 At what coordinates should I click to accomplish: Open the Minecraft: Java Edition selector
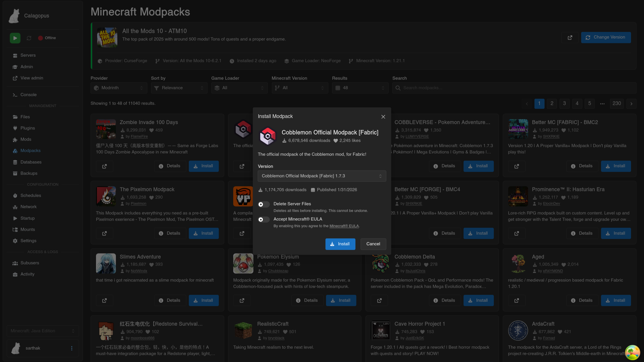click(x=43, y=331)
